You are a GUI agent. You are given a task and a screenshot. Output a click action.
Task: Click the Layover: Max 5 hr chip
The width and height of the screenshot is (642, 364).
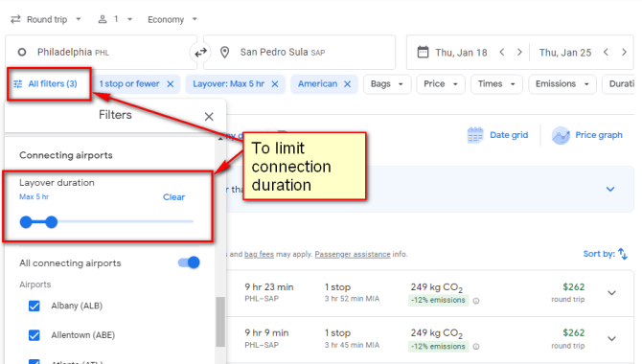pyautogui.click(x=228, y=84)
